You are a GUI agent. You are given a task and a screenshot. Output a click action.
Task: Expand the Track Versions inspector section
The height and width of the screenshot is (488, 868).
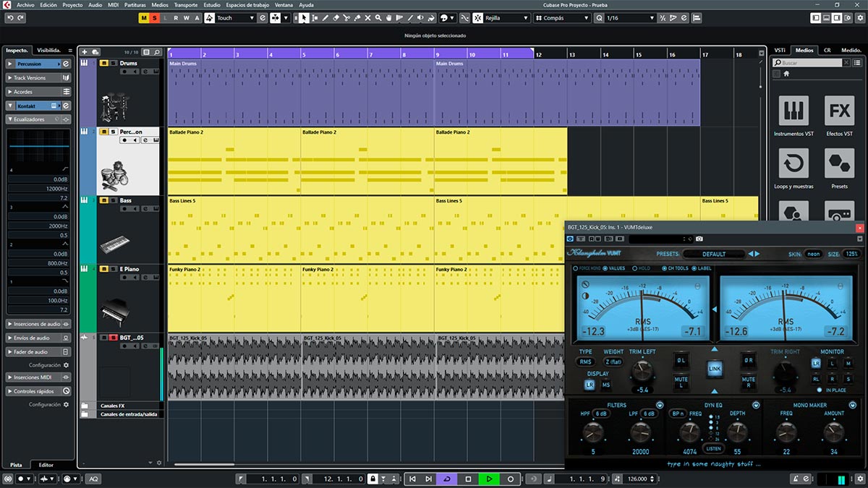[x=38, y=78]
